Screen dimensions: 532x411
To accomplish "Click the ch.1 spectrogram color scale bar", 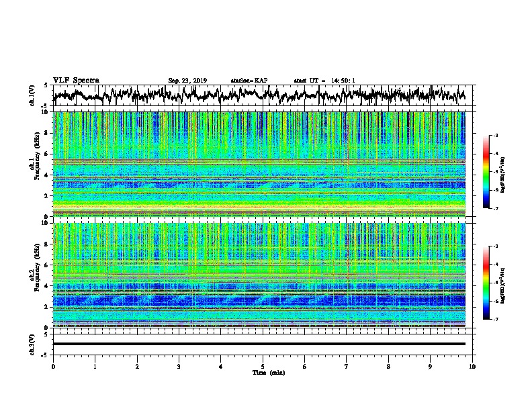I will (x=486, y=172).
